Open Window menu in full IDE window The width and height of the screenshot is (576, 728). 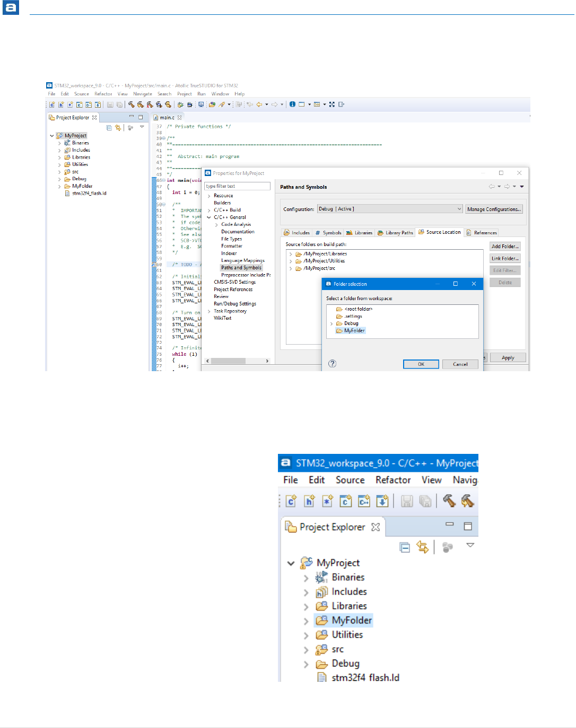(220, 94)
